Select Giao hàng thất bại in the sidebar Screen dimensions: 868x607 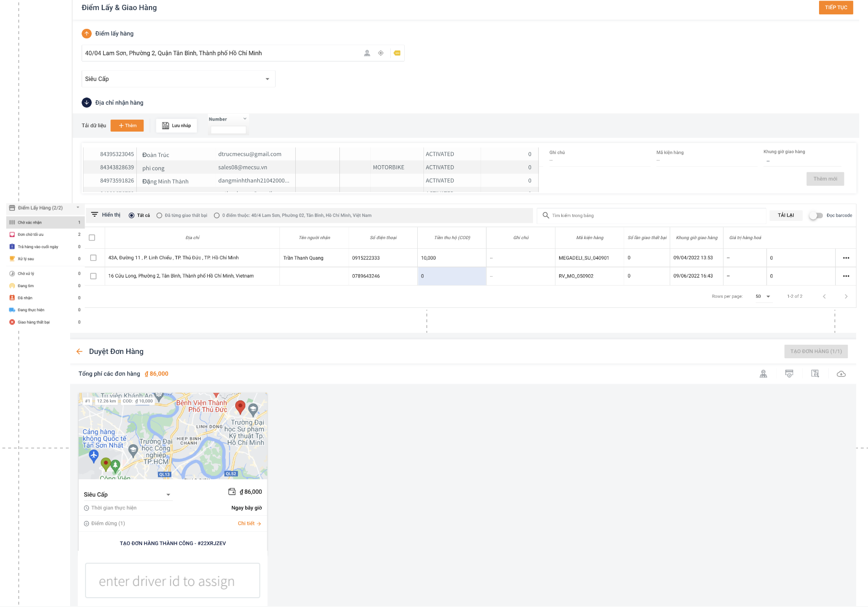point(34,322)
